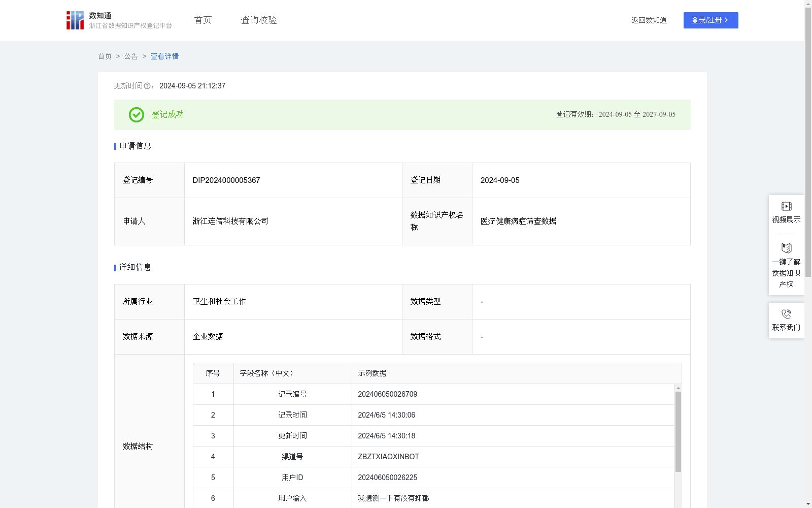Go to 首页 in top navigation
The height and width of the screenshot is (508, 812).
point(203,20)
